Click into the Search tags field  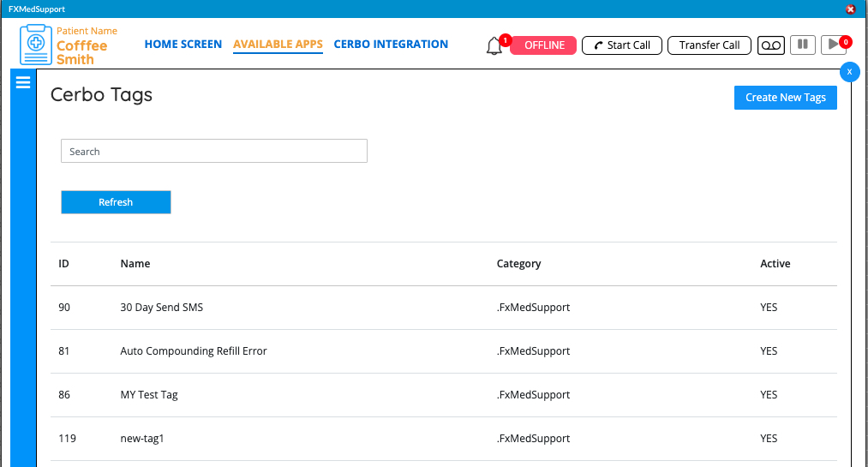tap(213, 151)
